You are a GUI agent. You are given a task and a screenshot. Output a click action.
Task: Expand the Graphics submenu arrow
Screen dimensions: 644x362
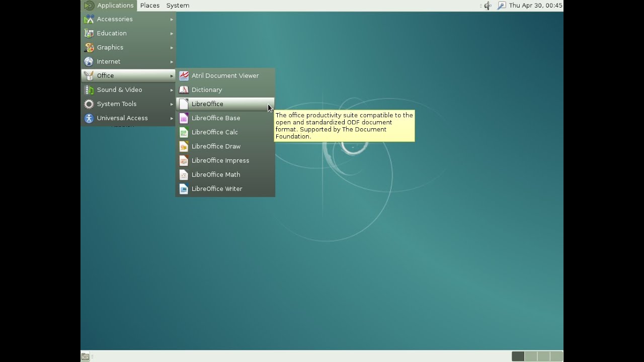pos(172,47)
